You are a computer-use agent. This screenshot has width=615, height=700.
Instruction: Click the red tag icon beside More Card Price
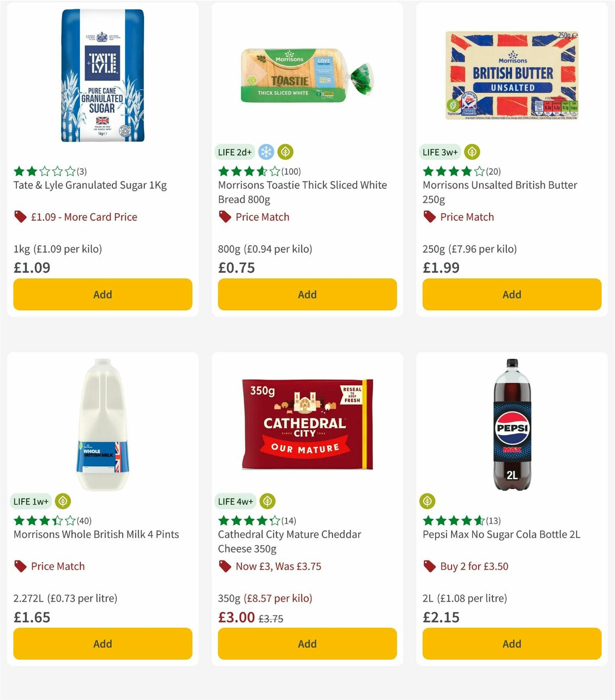[x=19, y=217]
